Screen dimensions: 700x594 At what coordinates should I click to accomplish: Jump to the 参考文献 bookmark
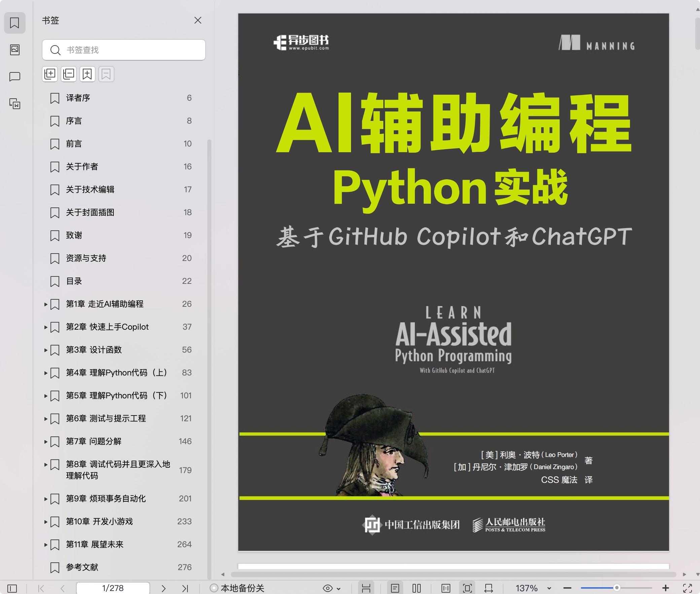click(82, 567)
